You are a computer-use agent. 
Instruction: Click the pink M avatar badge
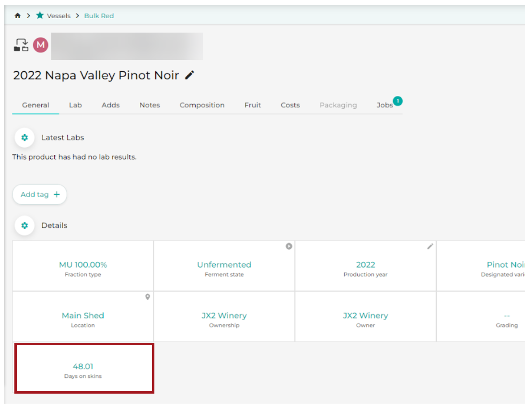[40, 45]
